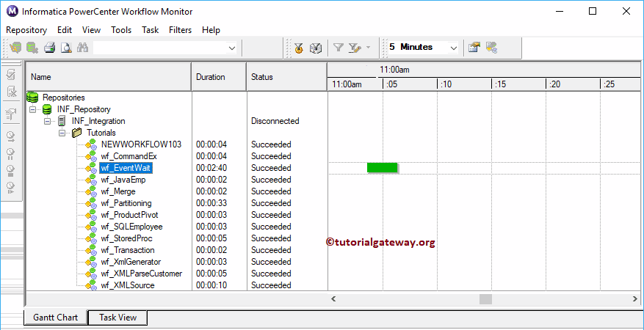Open the Filters menu

click(x=180, y=30)
